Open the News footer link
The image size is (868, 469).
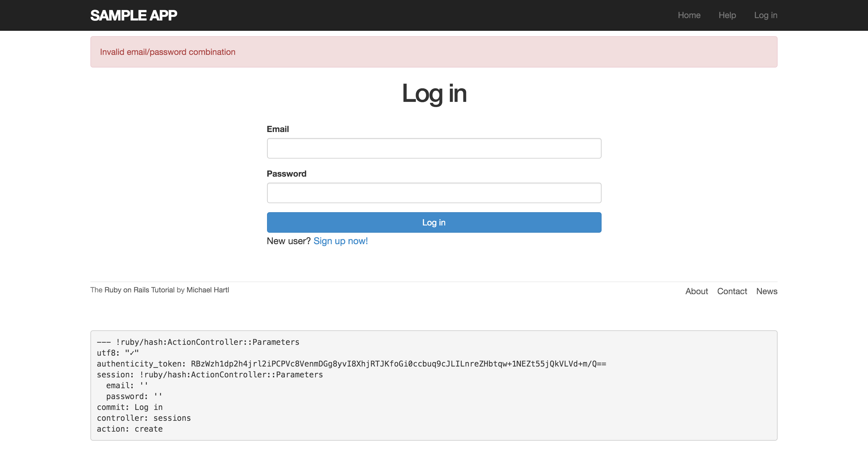pyautogui.click(x=766, y=291)
